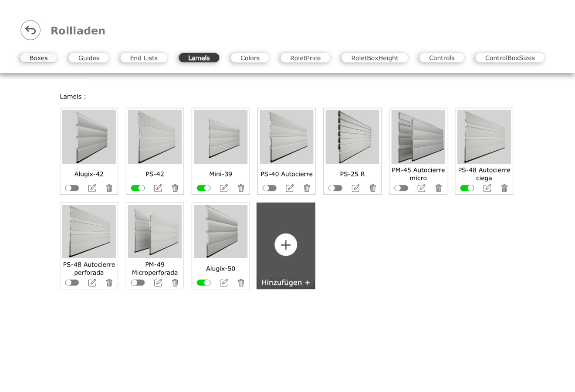Delete the PS-48 Autocierre ciega lamel

click(504, 188)
